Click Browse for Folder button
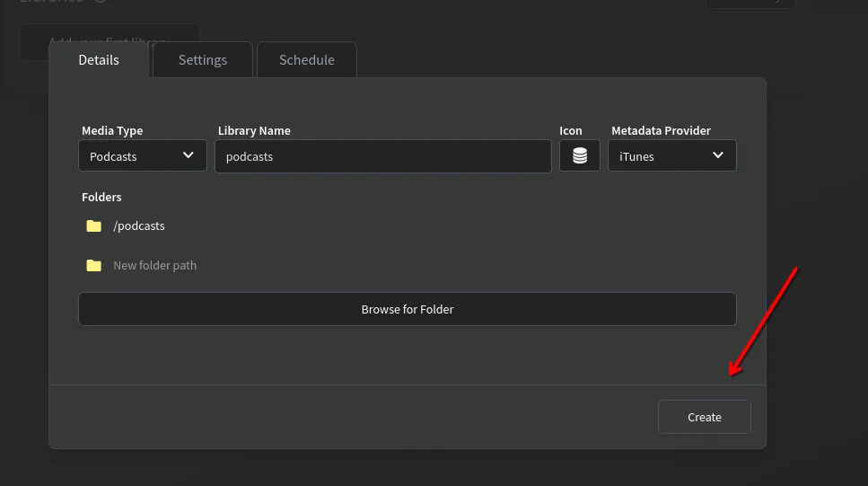 click(408, 309)
